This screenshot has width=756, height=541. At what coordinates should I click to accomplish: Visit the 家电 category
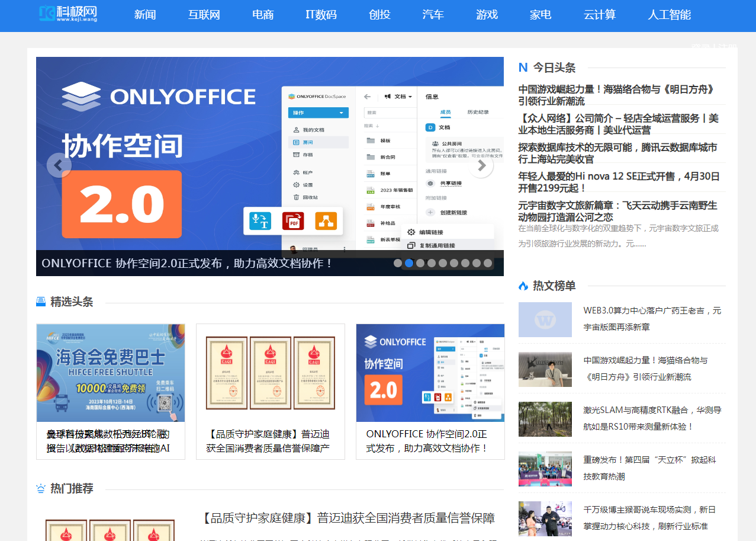541,15
